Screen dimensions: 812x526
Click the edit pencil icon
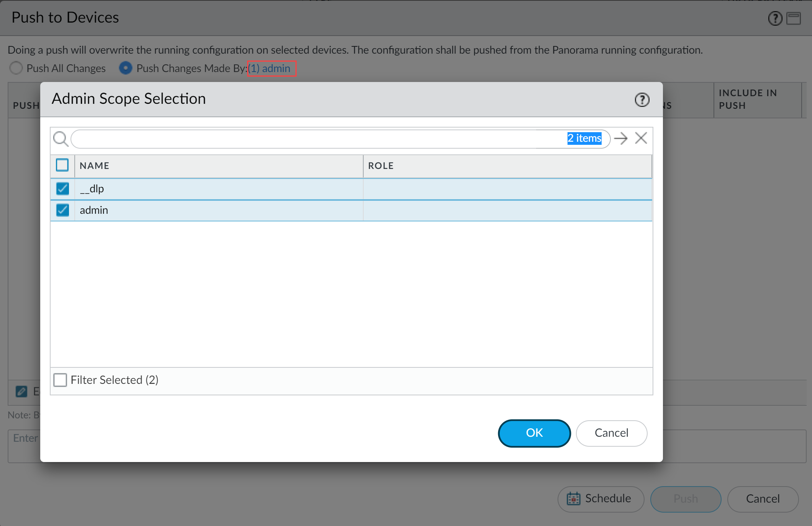pos(21,391)
